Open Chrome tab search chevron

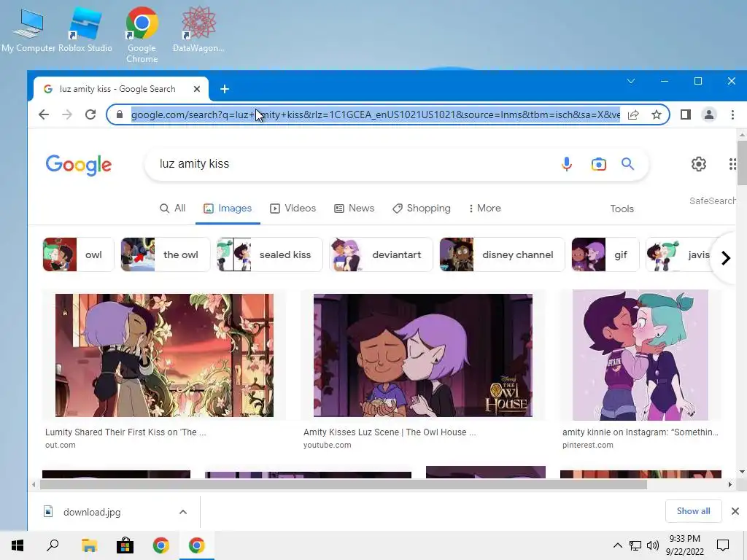[631, 81]
